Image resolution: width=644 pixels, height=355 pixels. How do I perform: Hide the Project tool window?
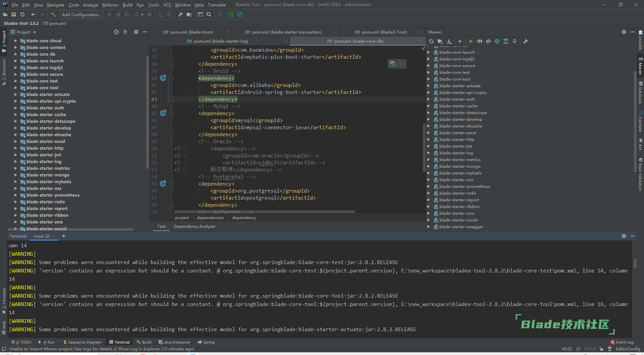145,32
